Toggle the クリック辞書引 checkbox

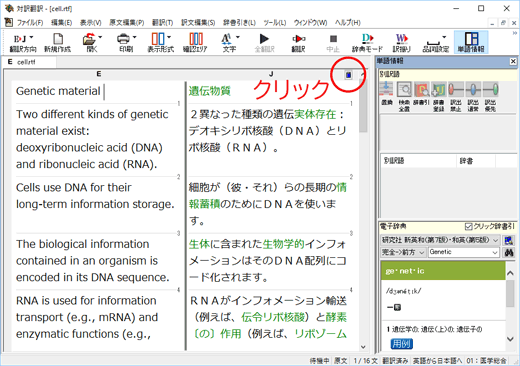(468, 227)
